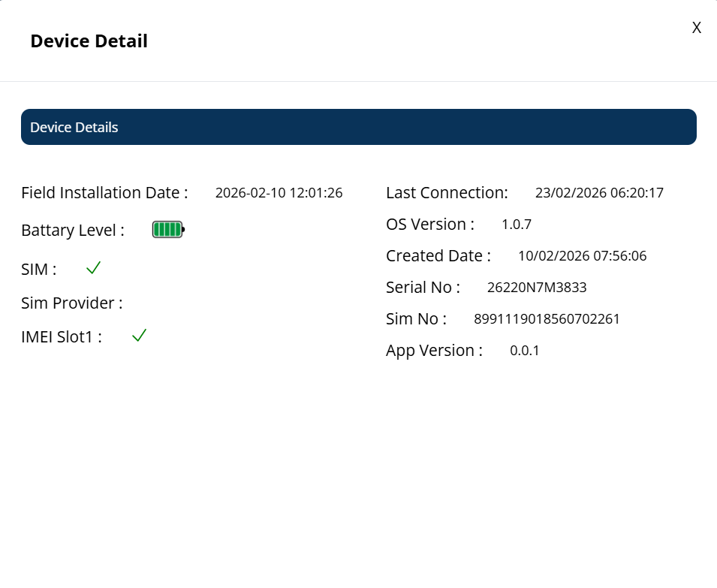Click the green battery level icon
Screen dimensions: 717x588
pyautogui.click(x=168, y=230)
